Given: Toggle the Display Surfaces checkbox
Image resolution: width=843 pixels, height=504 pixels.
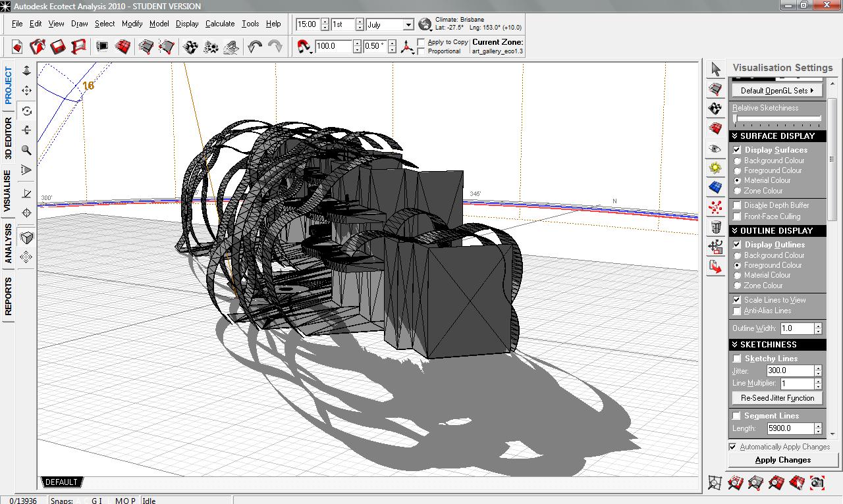Looking at the screenshot, I should (737, 150).
